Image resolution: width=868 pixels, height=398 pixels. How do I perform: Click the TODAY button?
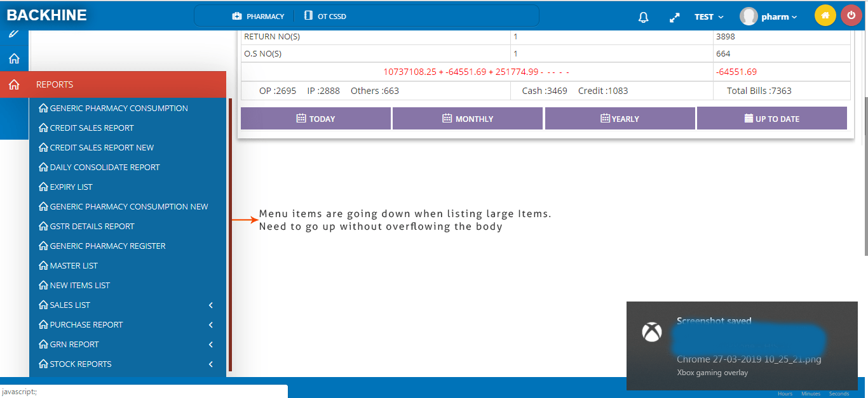coord(315,118)
